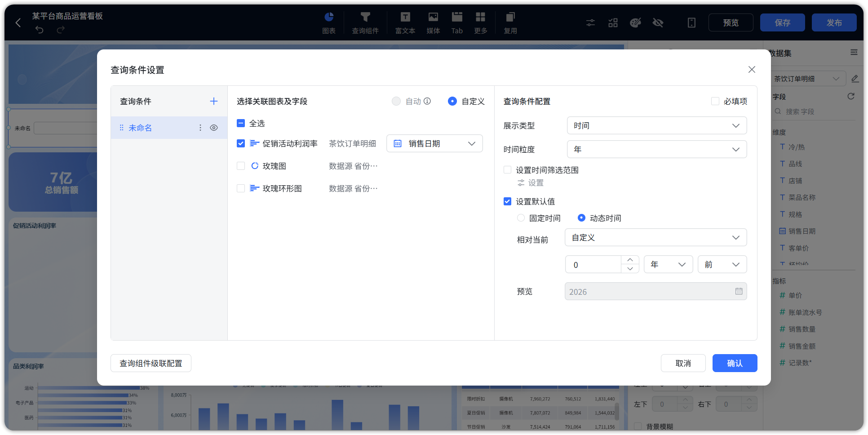This screenshot has width=868, height=435.
Task: Click the 发布 publish button
Action: click(834, 22)
